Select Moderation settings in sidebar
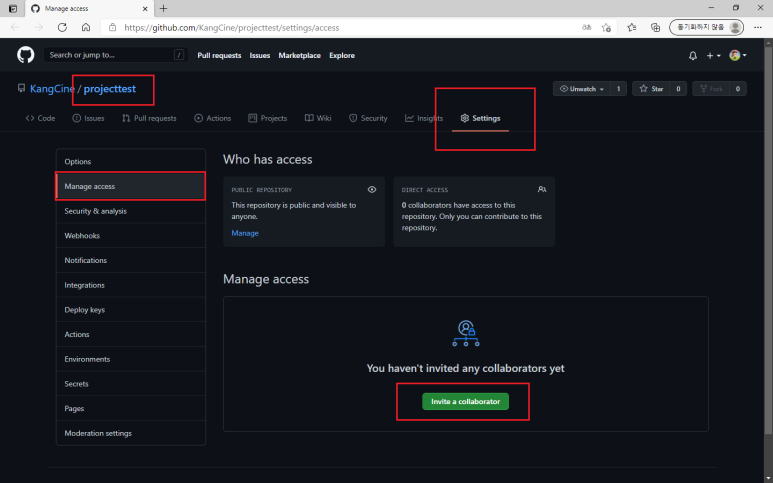This screenshot has height=483, width=773. click(x=131, y=433)
